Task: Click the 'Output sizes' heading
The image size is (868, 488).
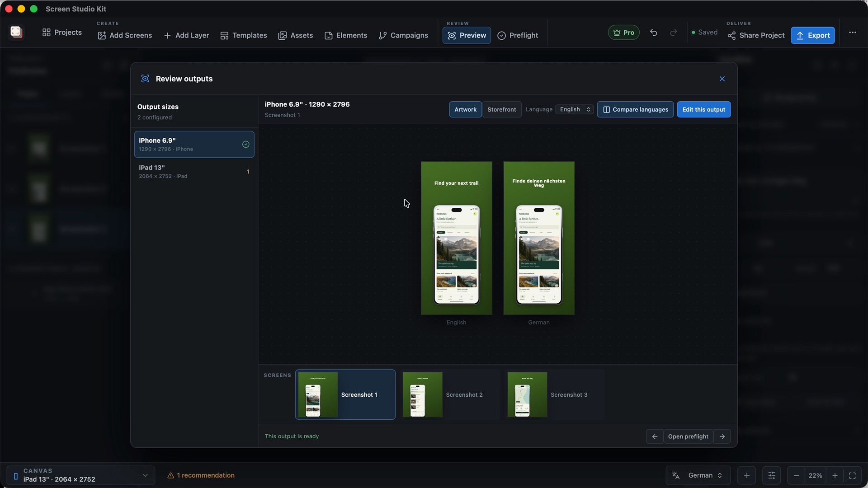Action: pyautogui.click(x=158, y=107)
